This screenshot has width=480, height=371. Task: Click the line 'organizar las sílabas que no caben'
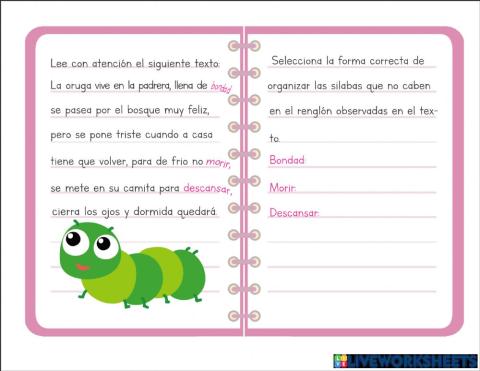[349, 86]
